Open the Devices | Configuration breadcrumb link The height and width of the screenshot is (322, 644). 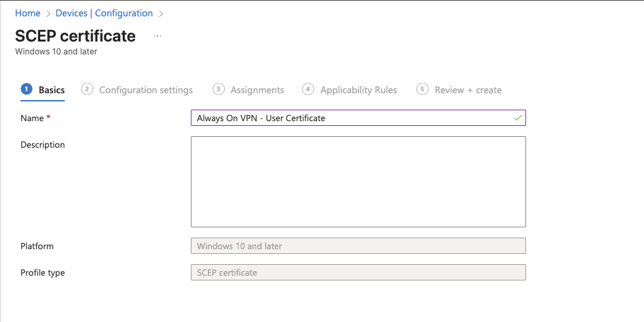[x=104, y=13]
